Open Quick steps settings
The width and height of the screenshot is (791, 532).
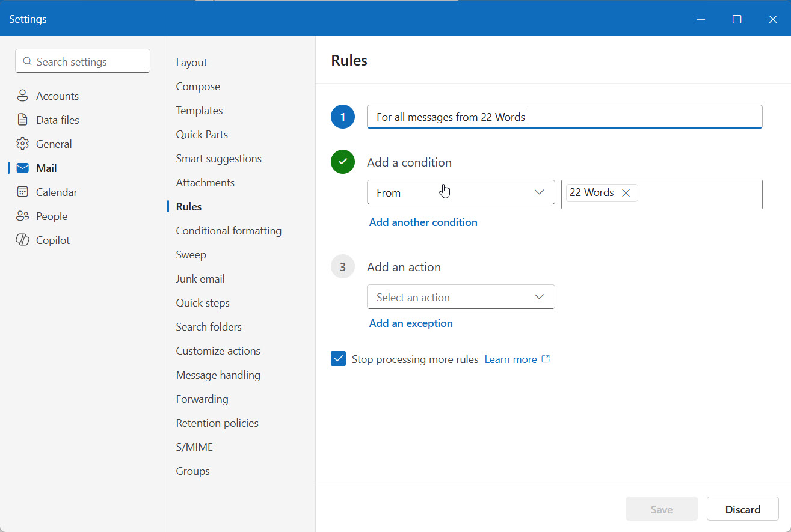click(x=203, y=303)
